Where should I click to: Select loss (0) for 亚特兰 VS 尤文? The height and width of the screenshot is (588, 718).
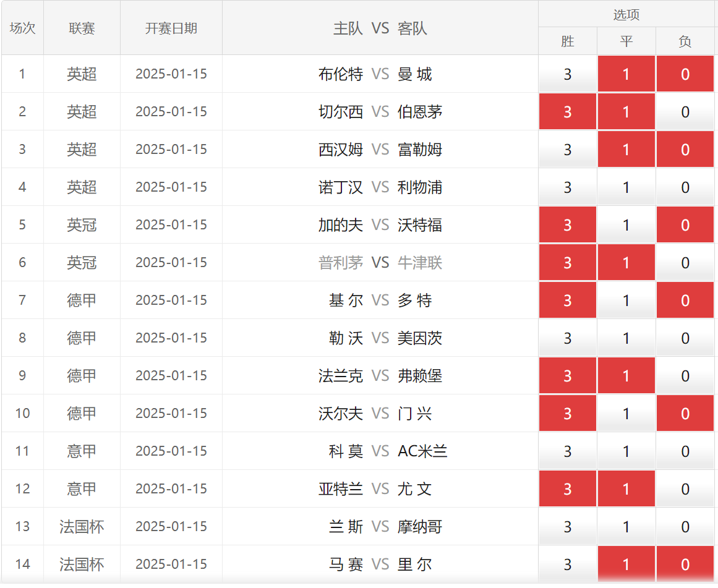pyautogui.click(x=685, y=489)
